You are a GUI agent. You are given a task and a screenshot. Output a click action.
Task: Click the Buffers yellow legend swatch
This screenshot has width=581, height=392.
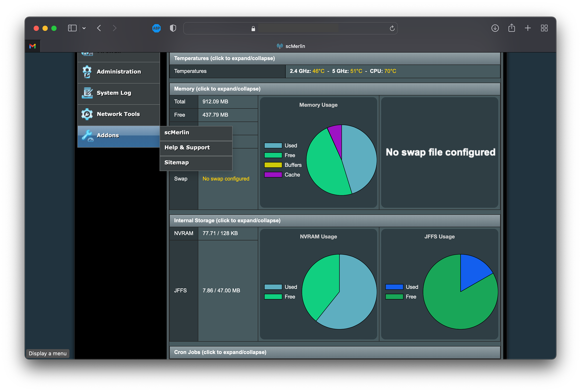[x=273, y=165]
